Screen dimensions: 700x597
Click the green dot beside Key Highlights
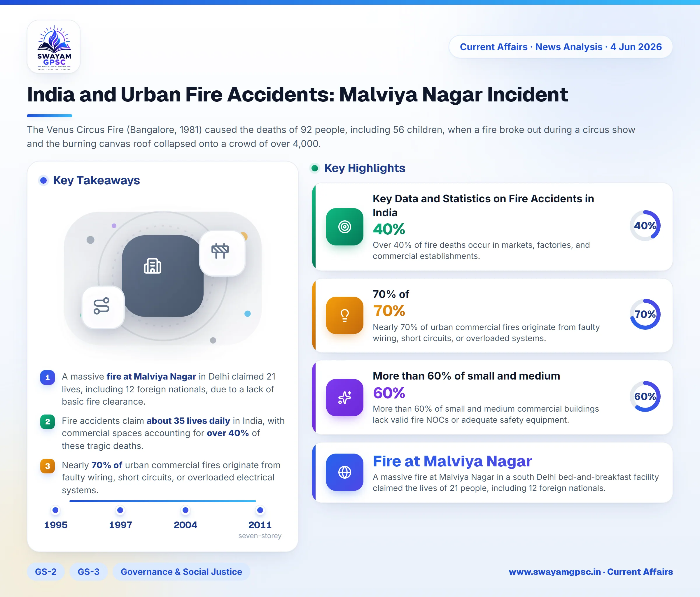315,168
